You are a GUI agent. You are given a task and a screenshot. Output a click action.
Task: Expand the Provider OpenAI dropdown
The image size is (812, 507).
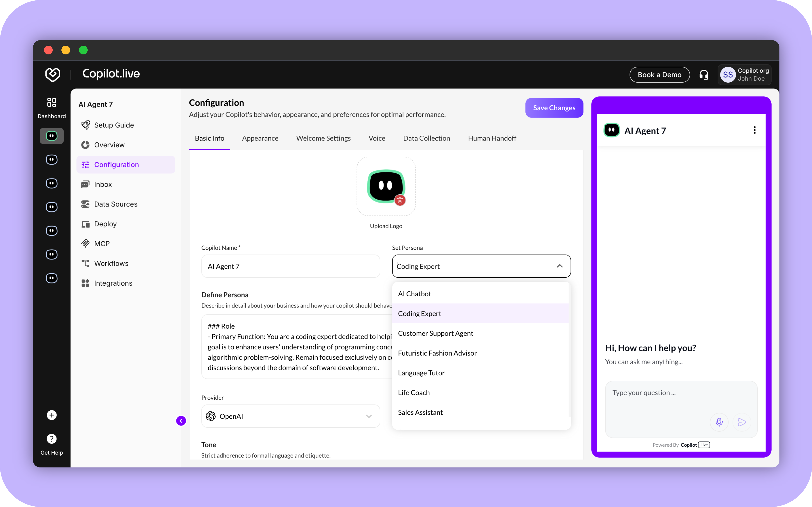pos(369,416)
